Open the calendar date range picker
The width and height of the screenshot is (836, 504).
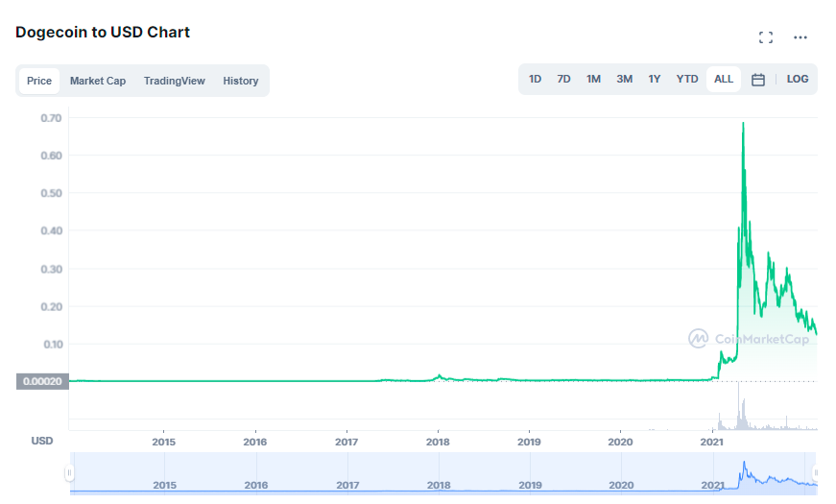[x=757, y=80]
